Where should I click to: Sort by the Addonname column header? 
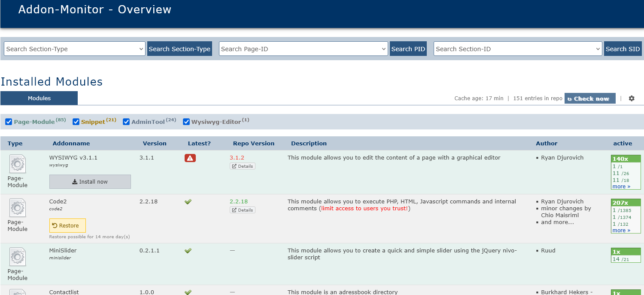71,144
